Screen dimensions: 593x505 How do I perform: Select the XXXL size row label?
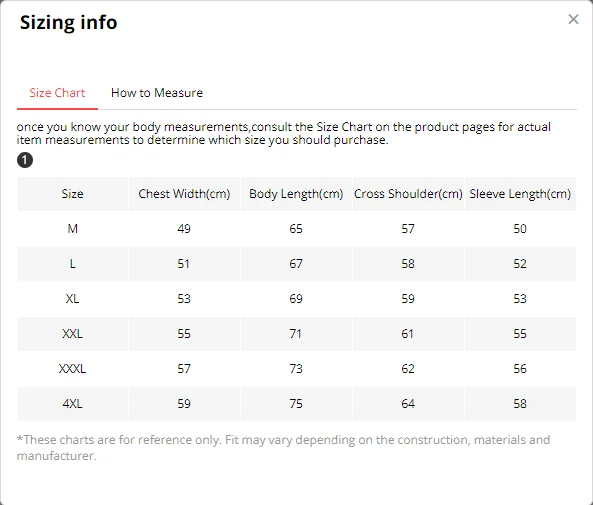tap(73, 368)
